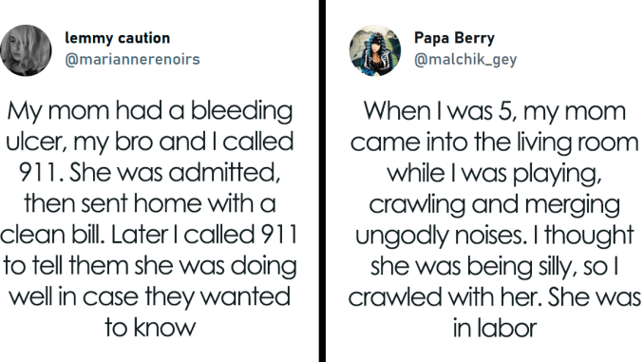This screenshot has height=362, width=644.
Task: Click the black divider between the tweets
Action: (322, 181)
